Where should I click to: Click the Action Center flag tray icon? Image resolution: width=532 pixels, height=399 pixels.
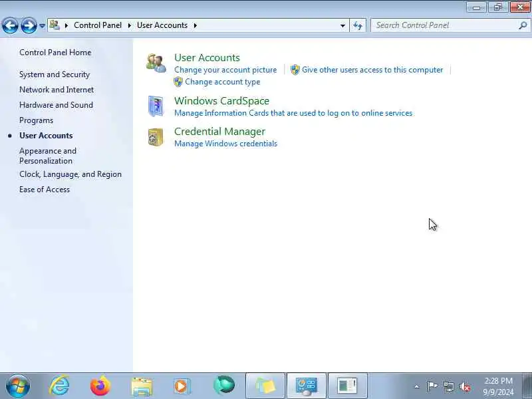(432, 386)
